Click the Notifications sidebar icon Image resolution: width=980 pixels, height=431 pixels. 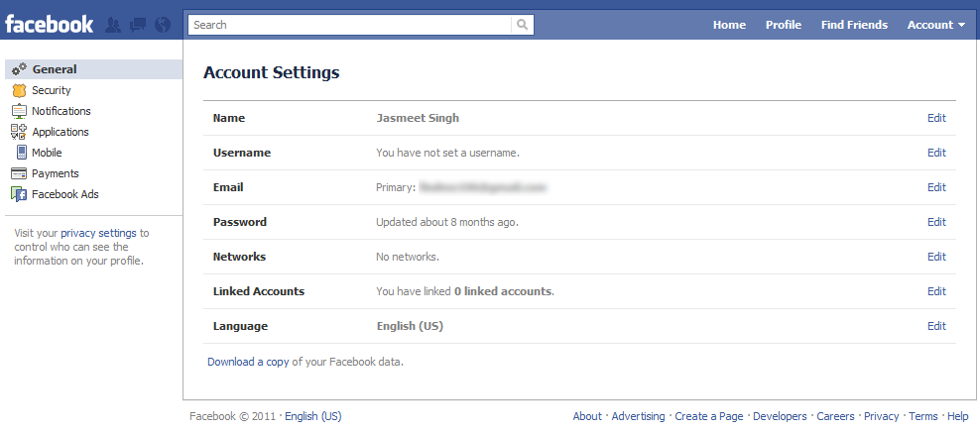[20, 111]
